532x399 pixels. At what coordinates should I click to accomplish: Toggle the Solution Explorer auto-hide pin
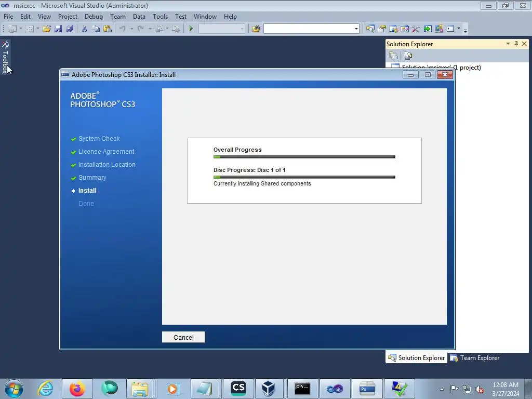516,44
